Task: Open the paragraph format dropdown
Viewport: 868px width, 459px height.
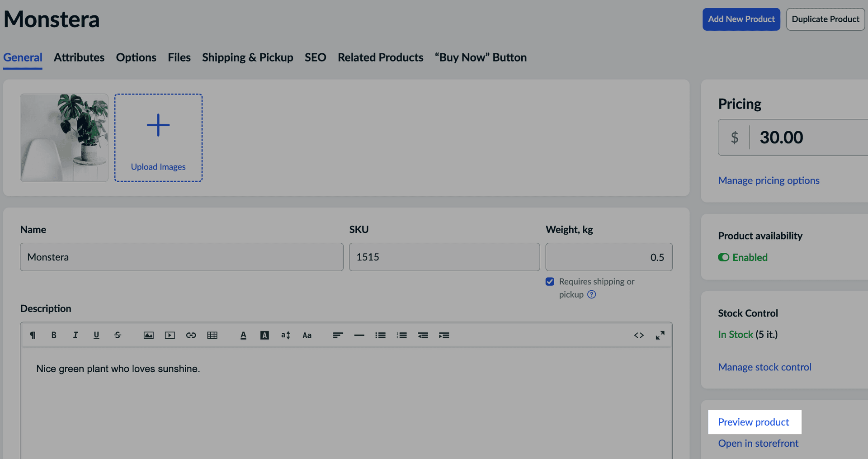Action: [x=33, y=335]
